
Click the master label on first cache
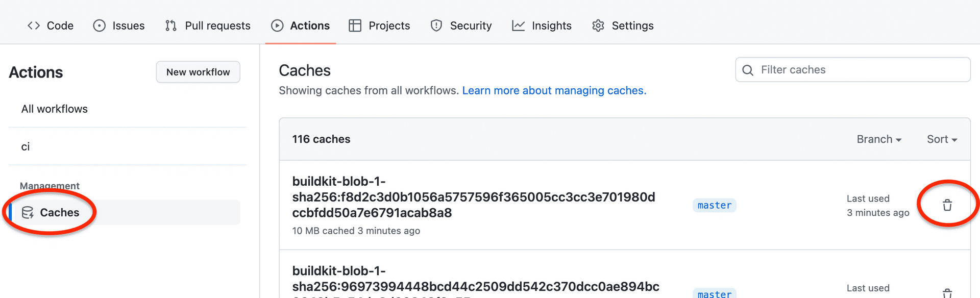coord(715,205)
